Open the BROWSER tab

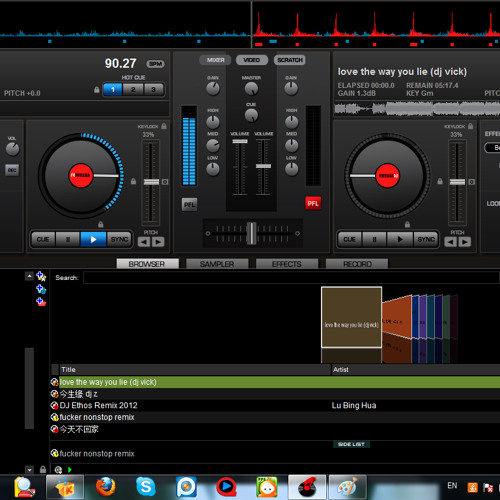147,264
